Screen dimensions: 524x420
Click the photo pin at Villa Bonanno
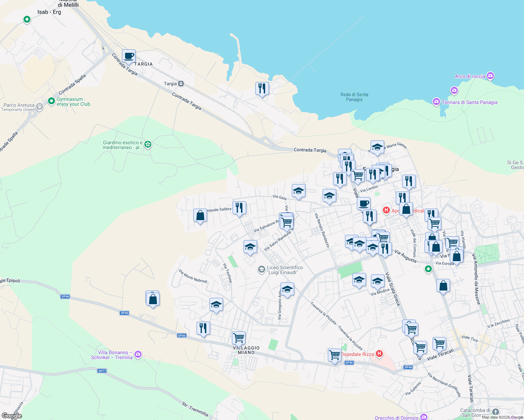click(x=138, y=355)
